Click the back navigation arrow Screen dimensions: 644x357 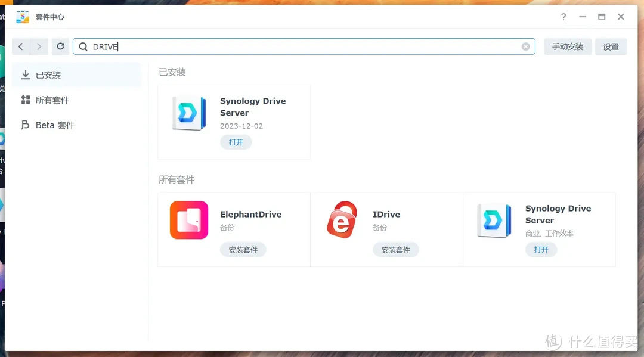21,46
